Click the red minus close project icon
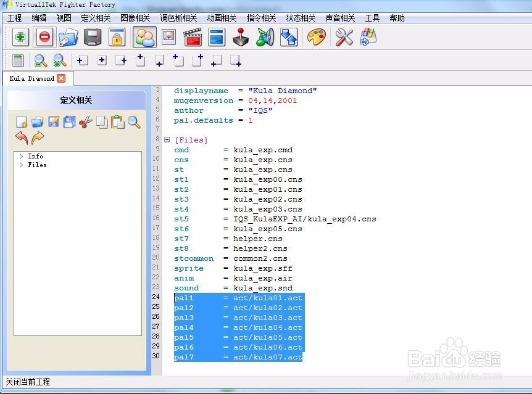This screenshot has width=532, height=394. click(44, 37)
